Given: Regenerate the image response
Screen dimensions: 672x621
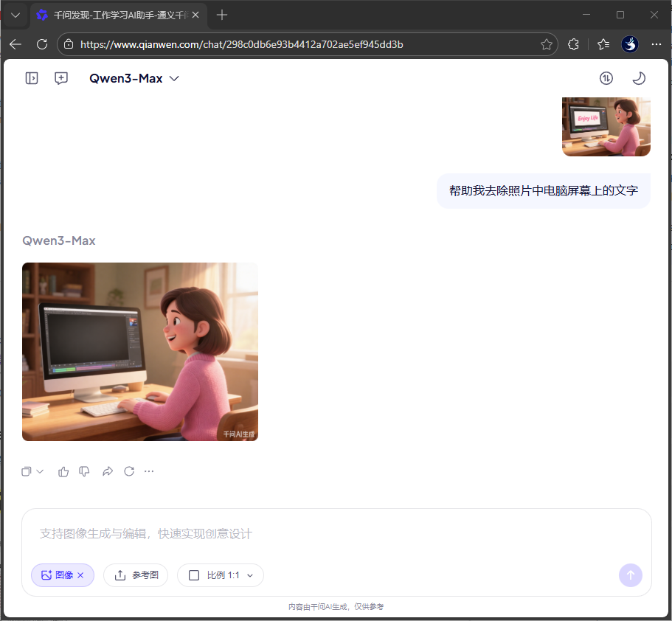Looking at the screenshot, I should coord(129,471).
